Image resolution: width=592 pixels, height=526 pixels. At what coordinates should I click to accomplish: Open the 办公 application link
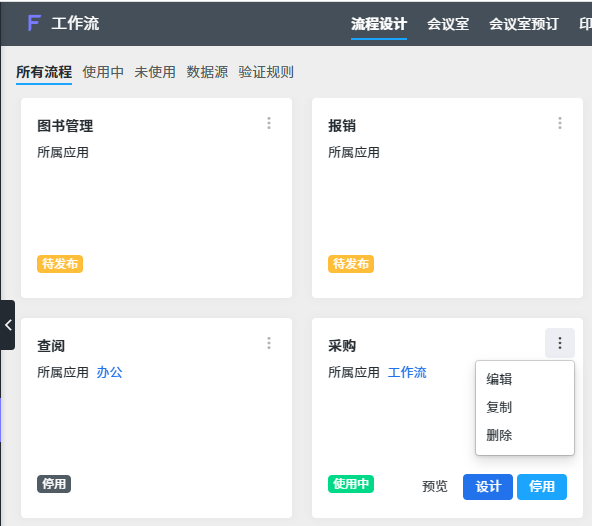point(109,372)
